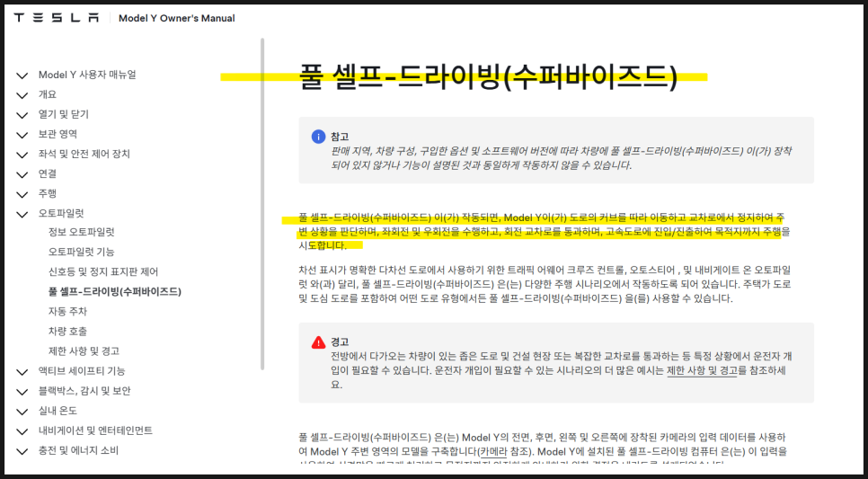Expand chevron next to 보관 영역
Screen dimensions: 868x479
(22, 135)
